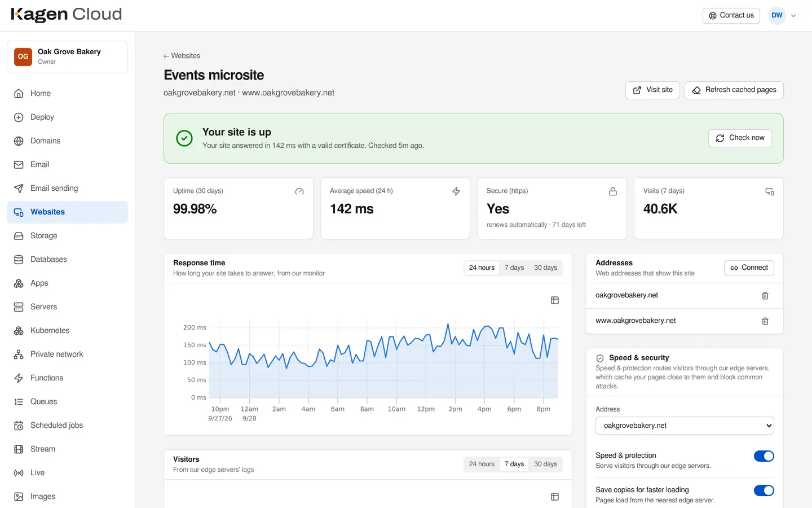Open Scheduled jobs
Screen dimensions: 812x508
(67, 426)
